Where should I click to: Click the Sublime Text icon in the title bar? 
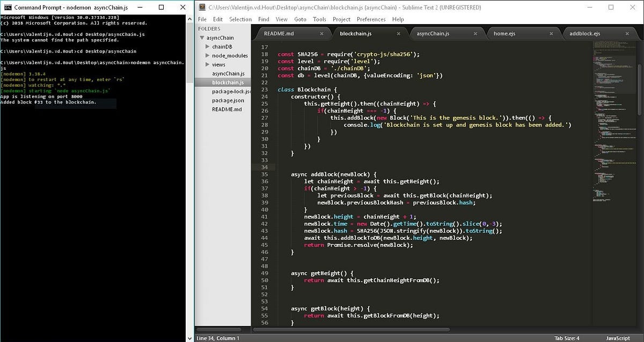[202, 7]
